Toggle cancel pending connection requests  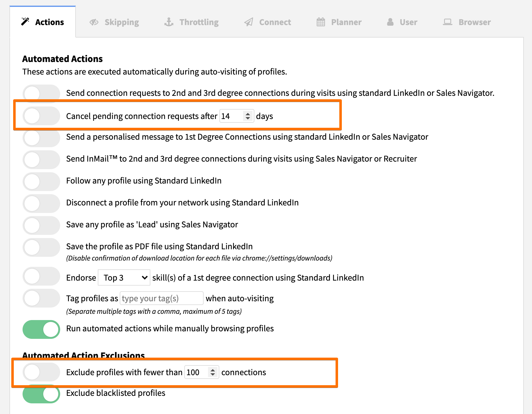click(41, 116)
